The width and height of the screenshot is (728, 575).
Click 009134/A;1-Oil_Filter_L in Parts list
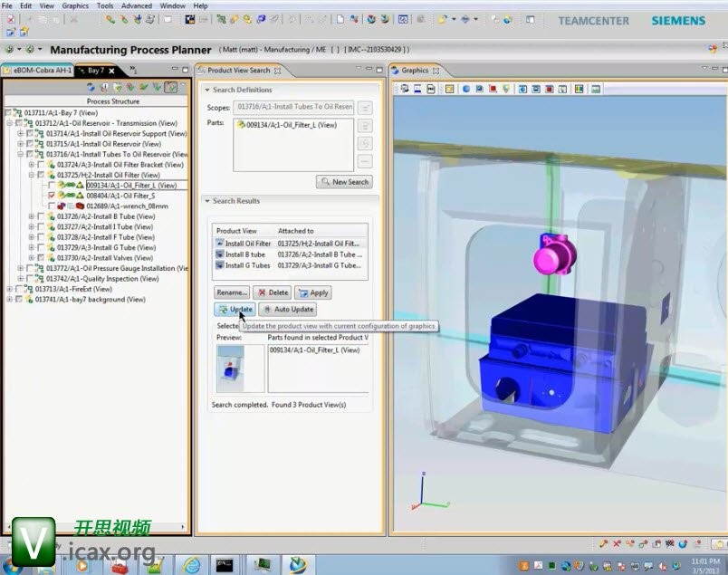coord(291,125)
